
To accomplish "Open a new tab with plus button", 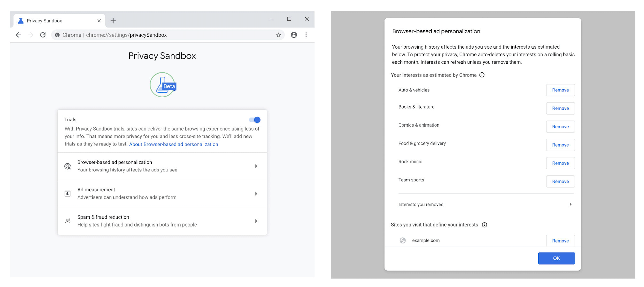I will pos(113,21).
